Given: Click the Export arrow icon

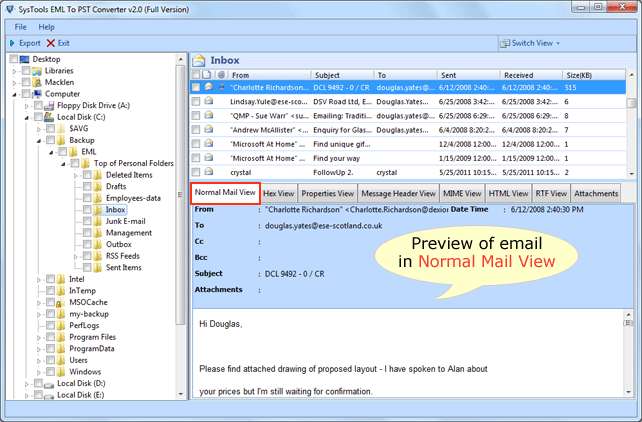Looking at the screenshot, I should pyautogui.click(x=12, y=43).
